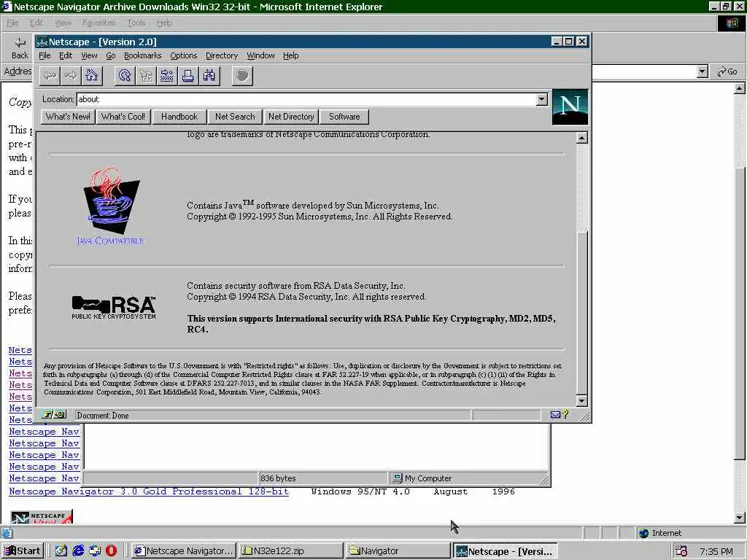Screen dimensions: 747x560
Task: Open the Netscape Window menu
Action: click(260, 55)
